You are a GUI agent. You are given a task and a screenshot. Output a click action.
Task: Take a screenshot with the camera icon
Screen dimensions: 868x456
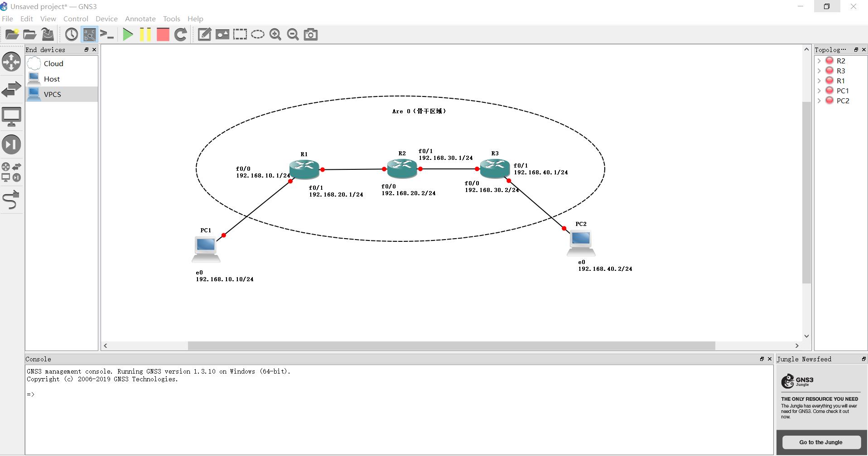[310, 34]
